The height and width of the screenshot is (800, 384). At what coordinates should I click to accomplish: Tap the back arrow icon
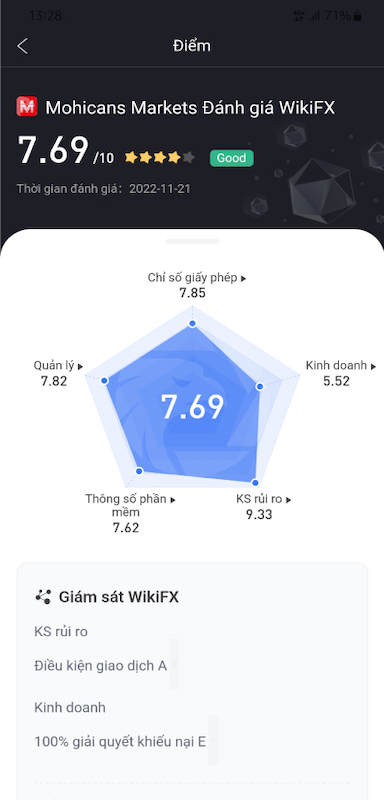coord(22,46)
